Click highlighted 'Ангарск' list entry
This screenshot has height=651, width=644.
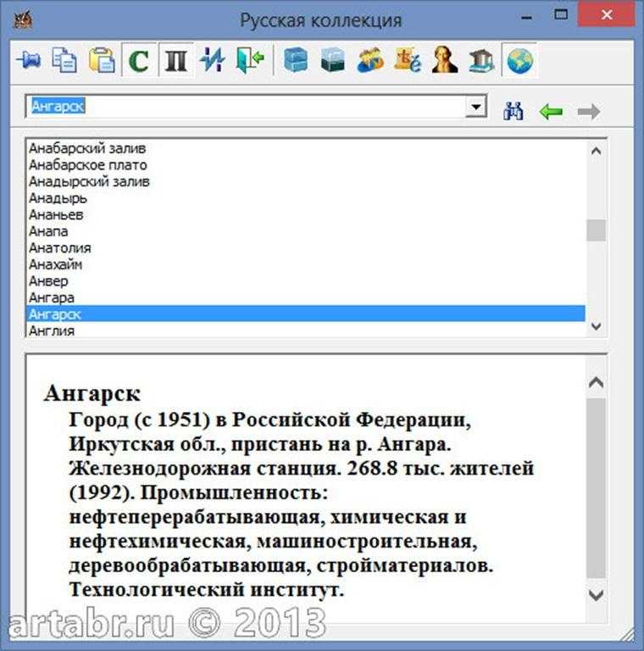pyautogui.click(x=306, y=314)
